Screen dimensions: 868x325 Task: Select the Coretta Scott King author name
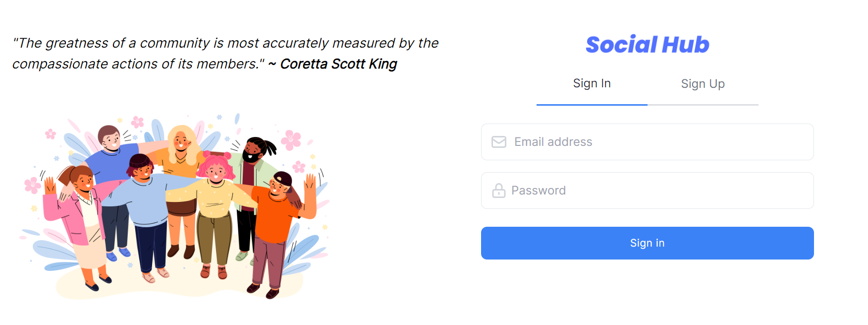338,64
